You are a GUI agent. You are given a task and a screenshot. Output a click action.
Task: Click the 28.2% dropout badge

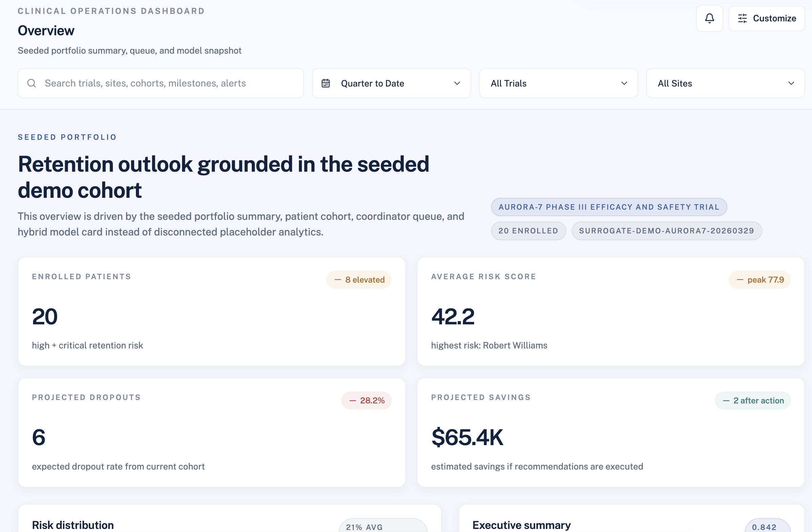(x=366, y=401)
